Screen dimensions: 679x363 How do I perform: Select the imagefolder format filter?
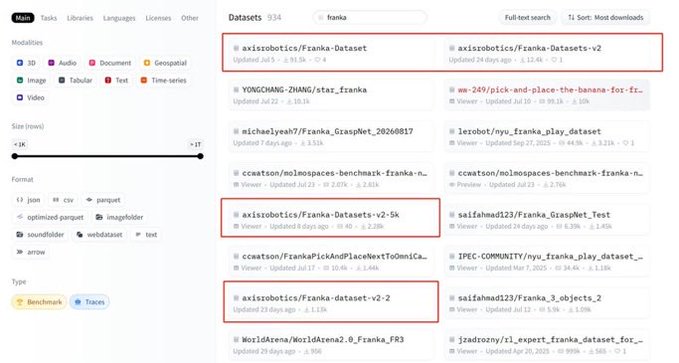pos(120,217)
